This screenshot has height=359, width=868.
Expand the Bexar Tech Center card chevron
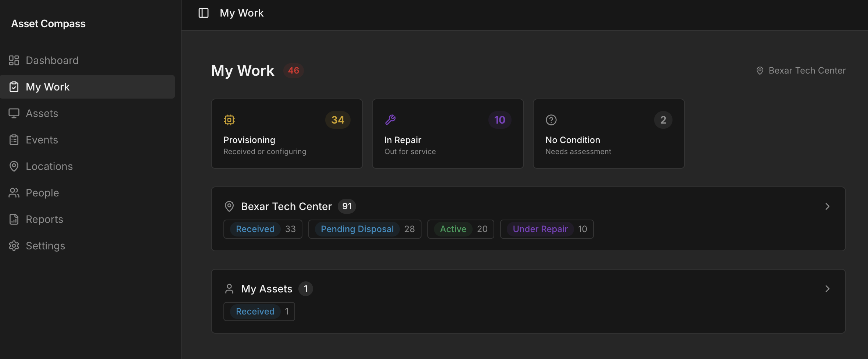pyautogui.click(x=828, y=206)
